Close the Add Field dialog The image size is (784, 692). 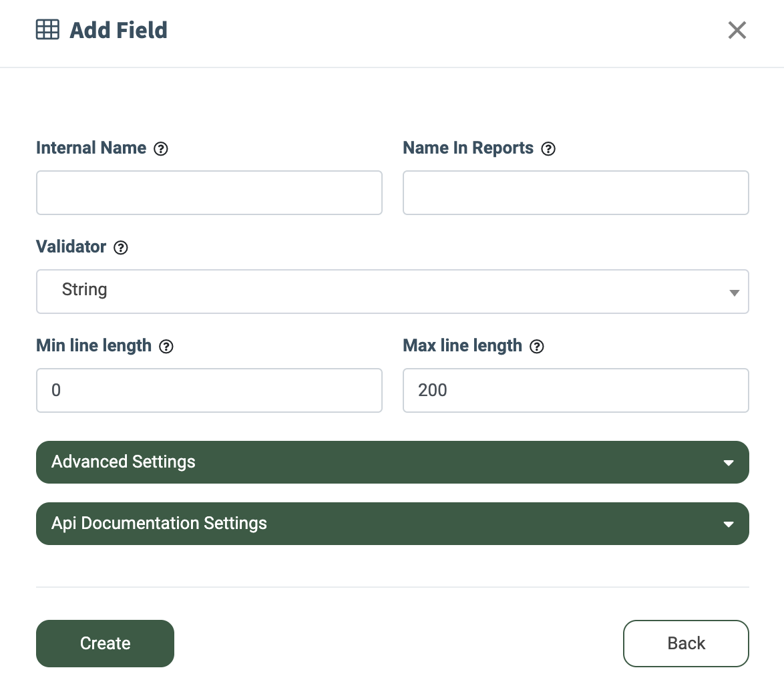[737, 30]
